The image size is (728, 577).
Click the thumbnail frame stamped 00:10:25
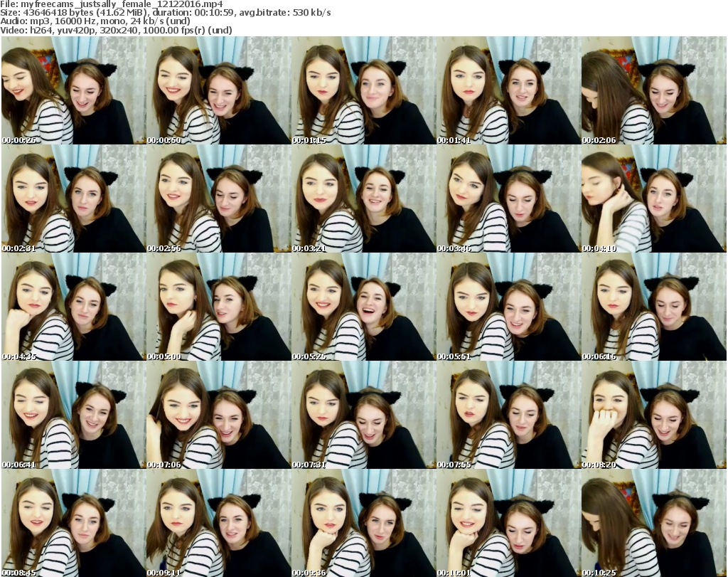[654, 523]
